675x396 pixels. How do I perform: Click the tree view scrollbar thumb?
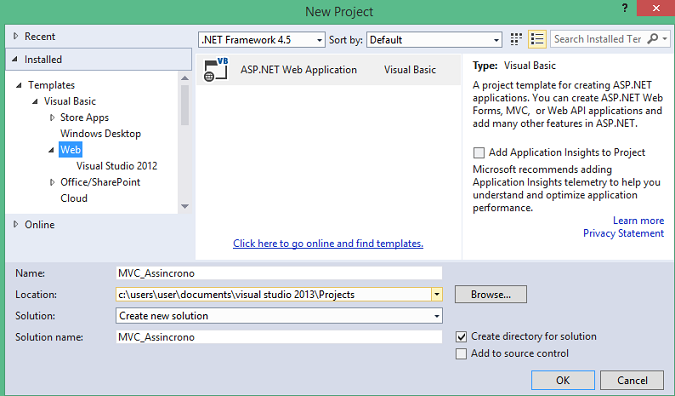click(185, 105)
